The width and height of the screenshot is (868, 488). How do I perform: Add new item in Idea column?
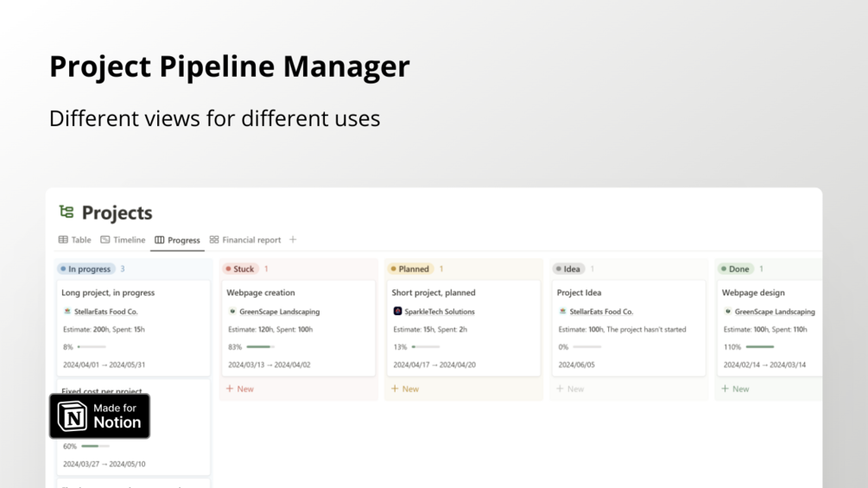click(570, 390)
